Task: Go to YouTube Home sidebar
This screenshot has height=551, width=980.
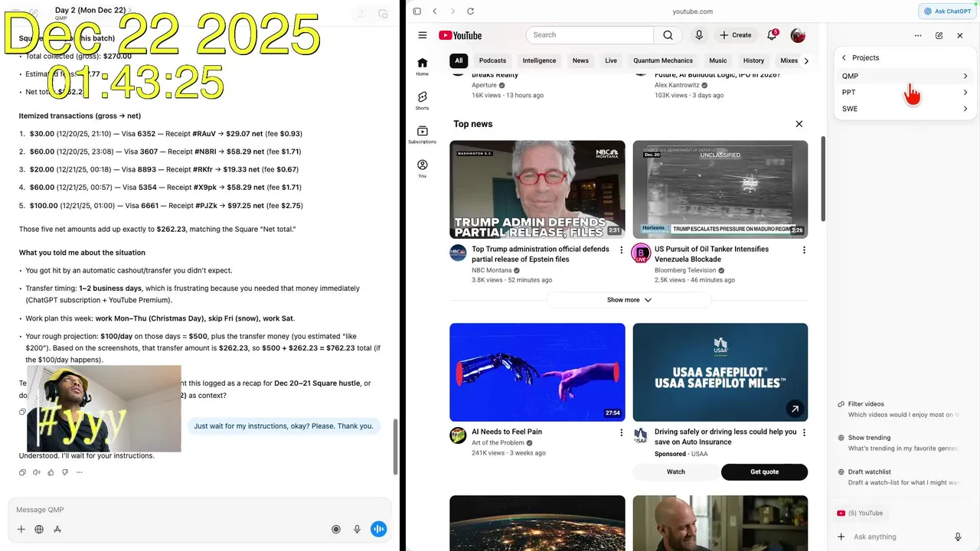Action: pos(422,67)
